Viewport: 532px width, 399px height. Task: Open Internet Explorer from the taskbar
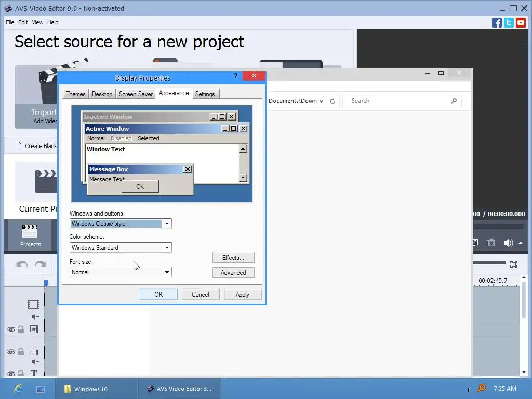(x=18, y=389)
